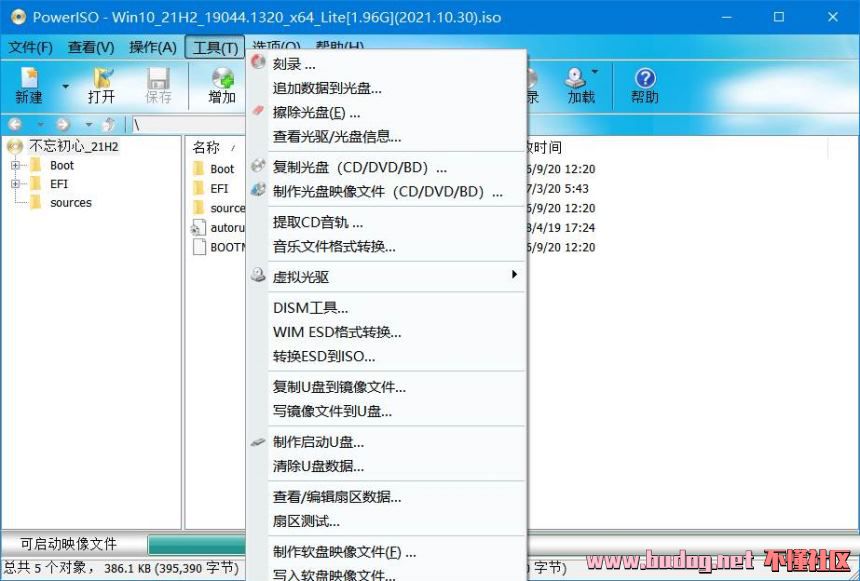The image size is (860, 581).
Task: Click the Boot folder in file list
Action: pyautogui.click(x=222, y=169)
